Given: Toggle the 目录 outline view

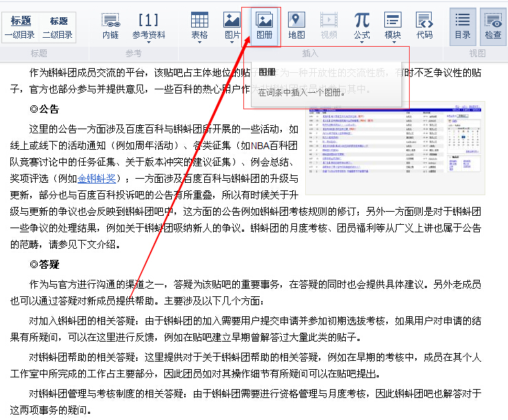Looking at the screenshot, I should pos(463,25).
